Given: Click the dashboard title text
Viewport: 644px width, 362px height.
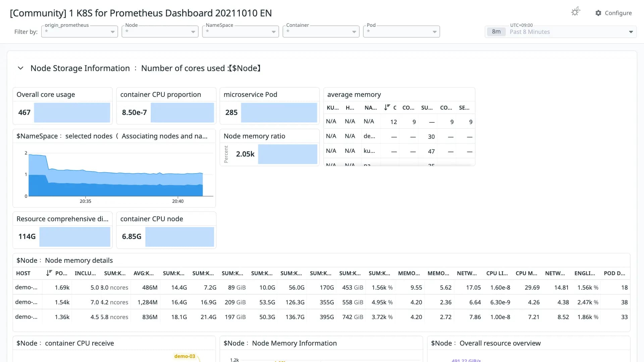Looking at the screenshot, I should (141, 13).
